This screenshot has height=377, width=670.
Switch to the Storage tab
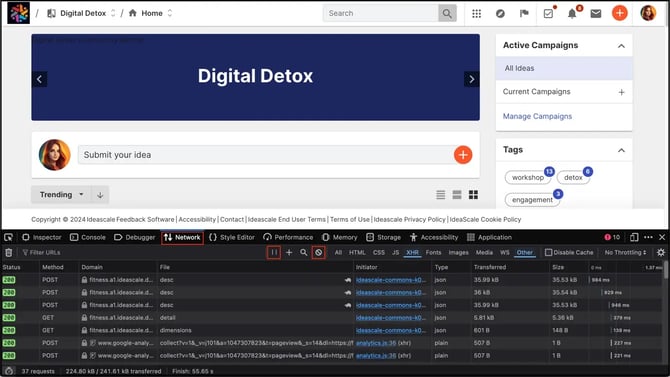(384, 237)
